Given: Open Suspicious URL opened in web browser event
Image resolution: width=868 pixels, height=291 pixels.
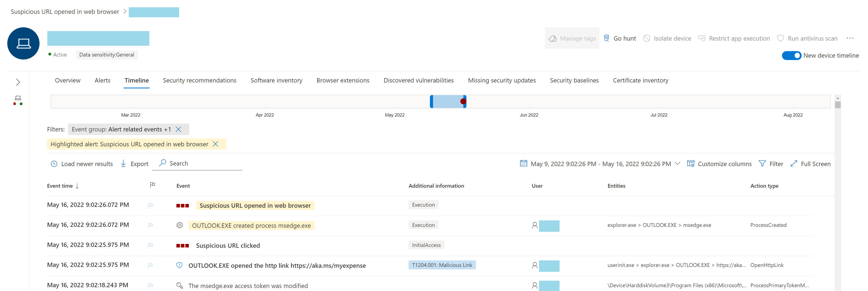Looking at the screenshot, I should coord(255,206).
